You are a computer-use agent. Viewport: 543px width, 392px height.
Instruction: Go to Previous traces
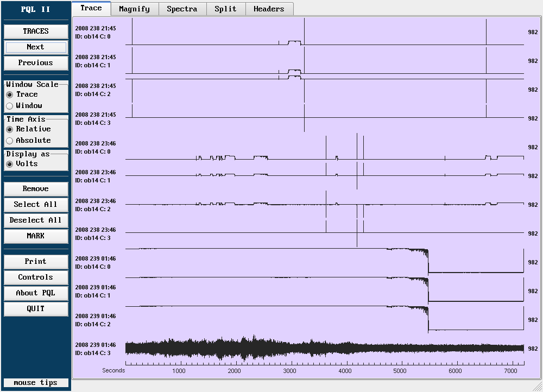tap(36, 63)
